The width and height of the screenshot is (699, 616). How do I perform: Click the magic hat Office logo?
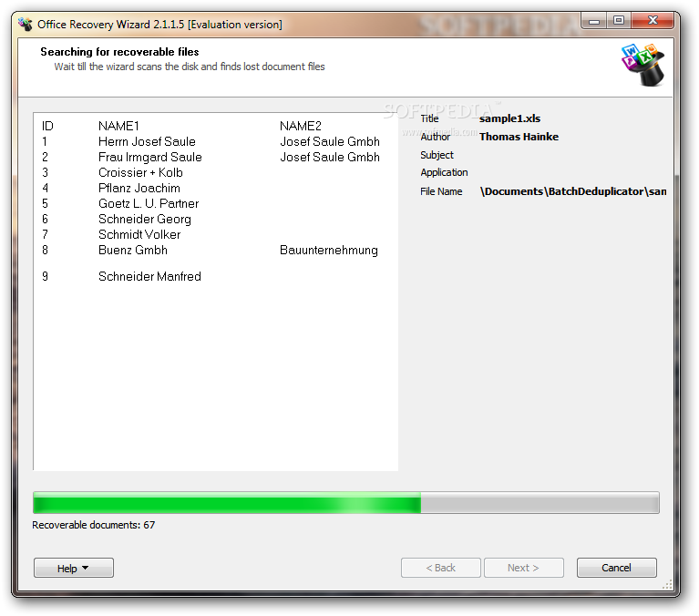click(642, 65)
